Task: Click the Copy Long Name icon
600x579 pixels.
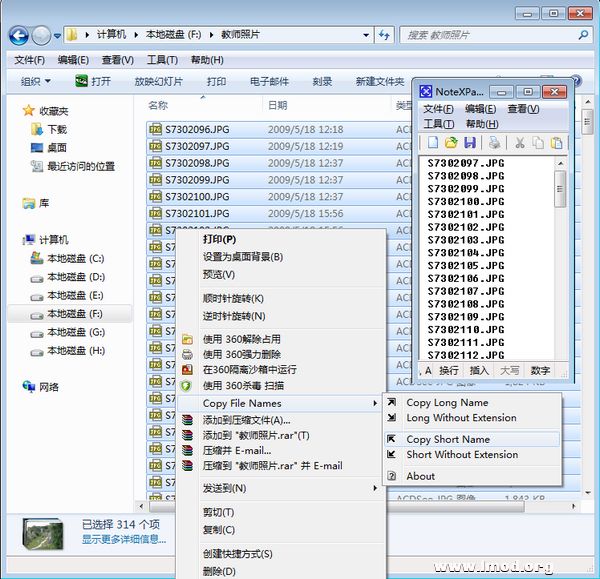Action: tap(391, 402)
